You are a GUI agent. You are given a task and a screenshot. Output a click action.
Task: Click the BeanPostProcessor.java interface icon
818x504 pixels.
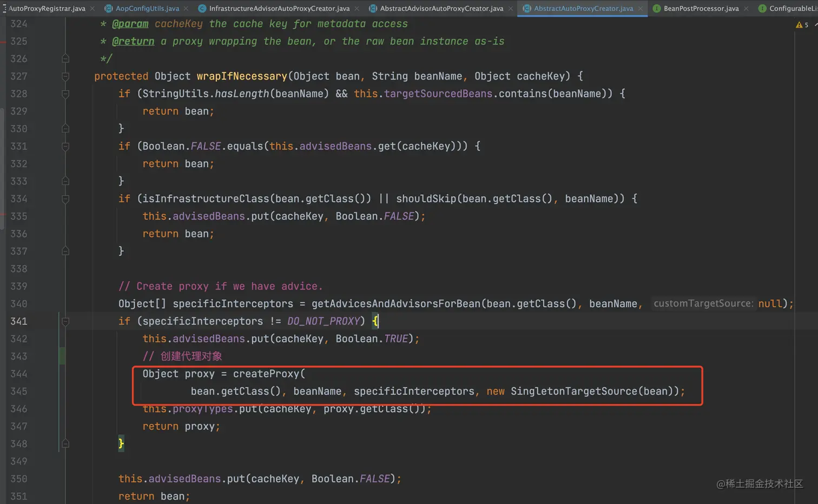[656, 8]
